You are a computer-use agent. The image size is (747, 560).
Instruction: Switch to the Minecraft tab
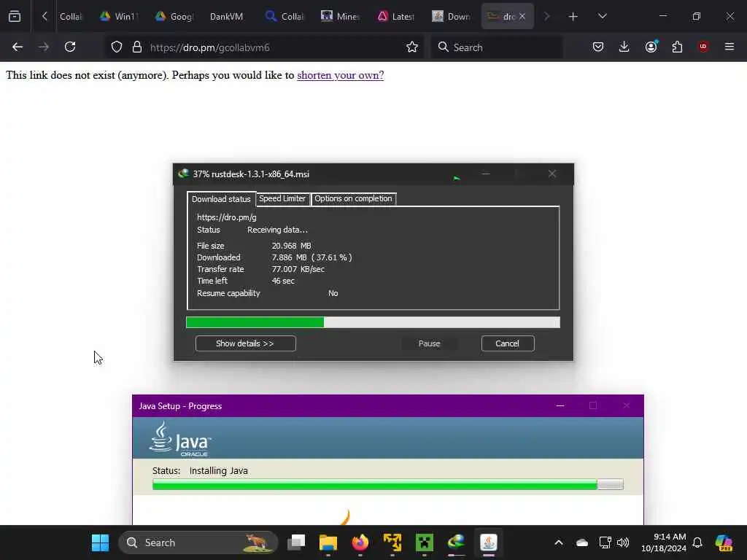pyautogui.click(x=340, y=17)
